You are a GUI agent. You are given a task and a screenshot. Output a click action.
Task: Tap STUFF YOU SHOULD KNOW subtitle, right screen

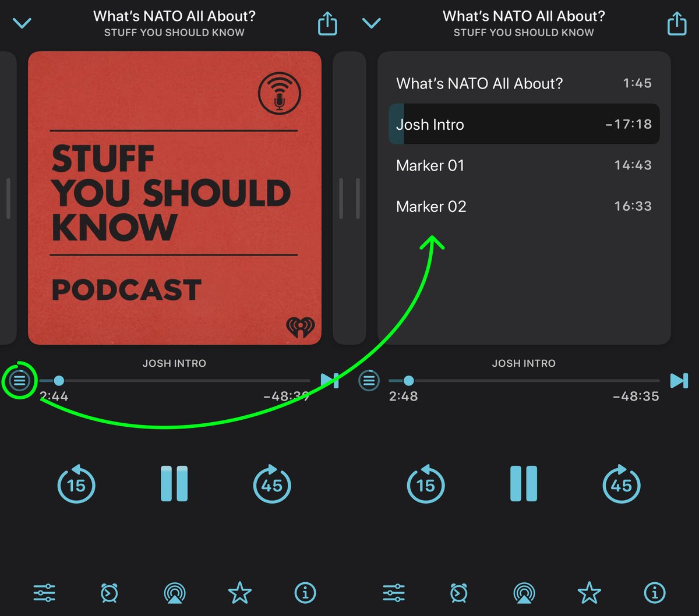(524, 33)
